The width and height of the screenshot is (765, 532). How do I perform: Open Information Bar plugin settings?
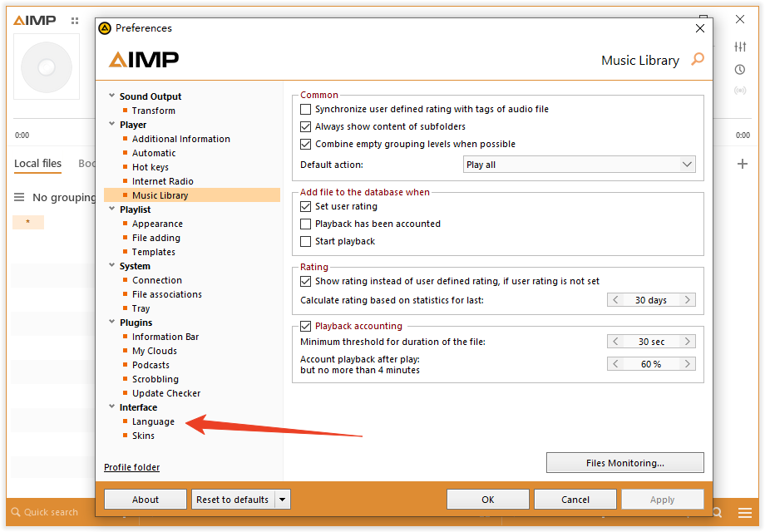[165, 337]
